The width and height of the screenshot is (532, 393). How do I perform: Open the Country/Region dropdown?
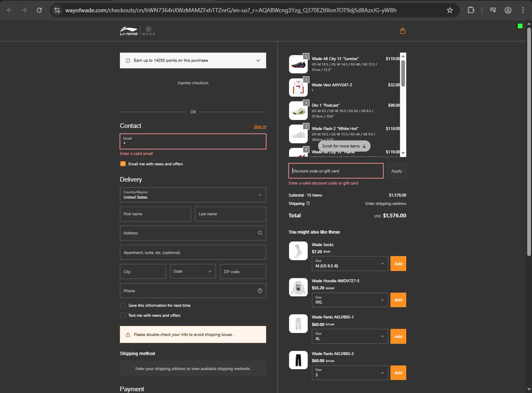pyautogui.click(x=193, y=195)
